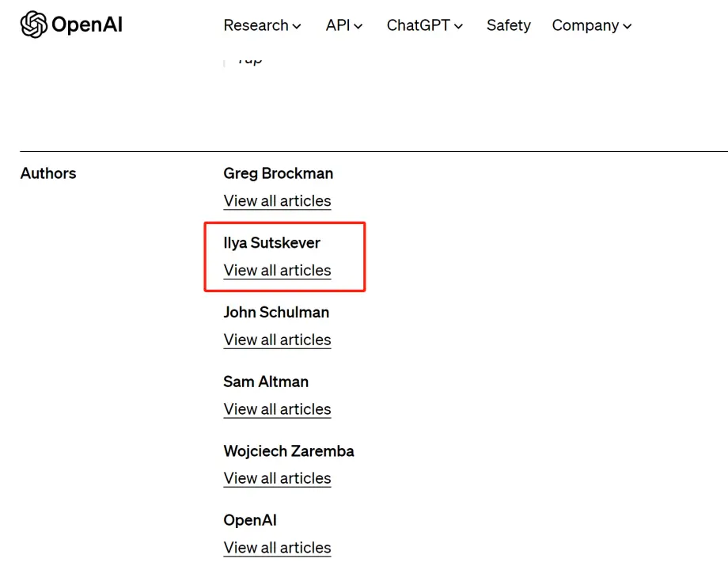This screenshot has width=728, height=570.
Task: Select the author name Wojciech Zaremba
Action: (289, 450)
